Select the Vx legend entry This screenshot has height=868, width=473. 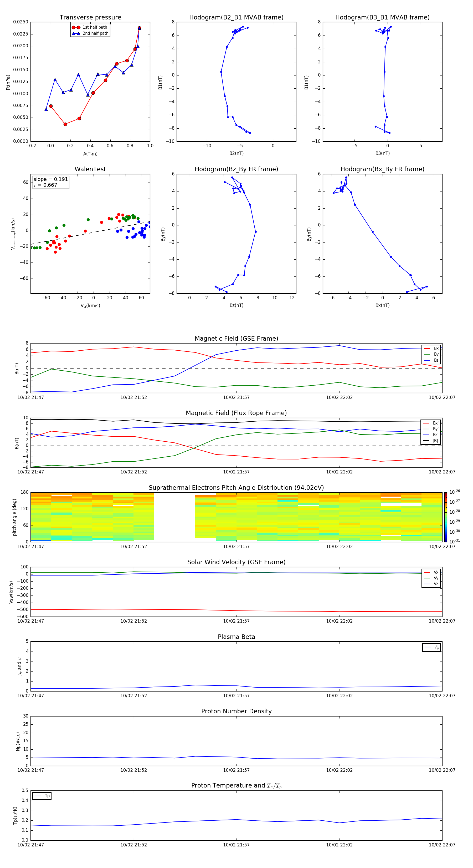[431, 572]
